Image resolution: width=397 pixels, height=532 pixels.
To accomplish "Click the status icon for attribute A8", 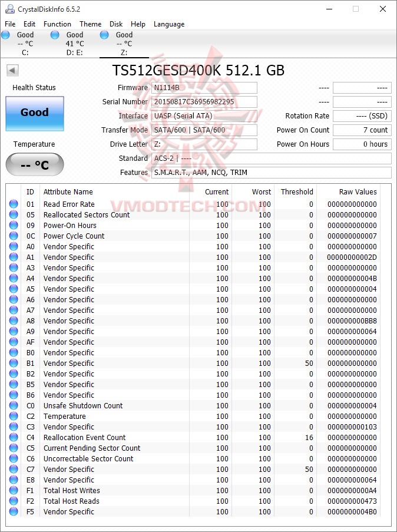I will click(14, 320).
